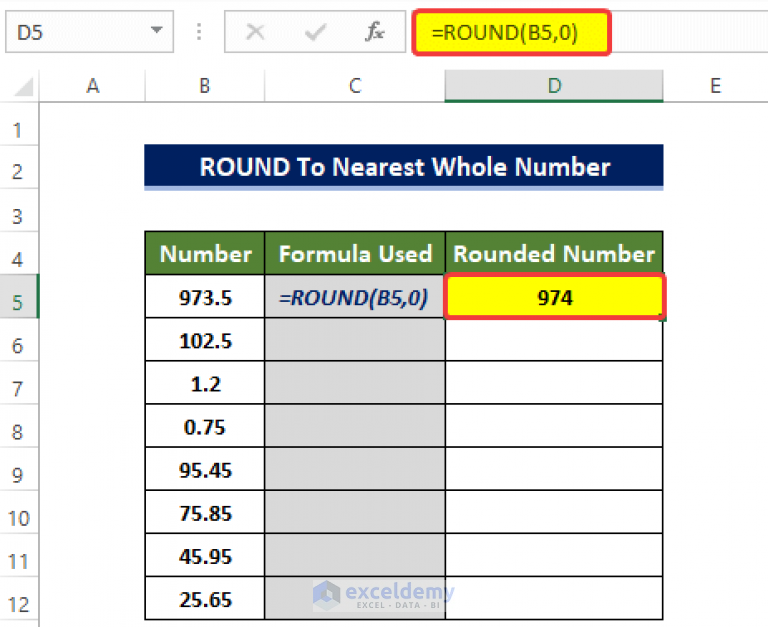
Task: Select column D header
Action: tap(554, 86)
